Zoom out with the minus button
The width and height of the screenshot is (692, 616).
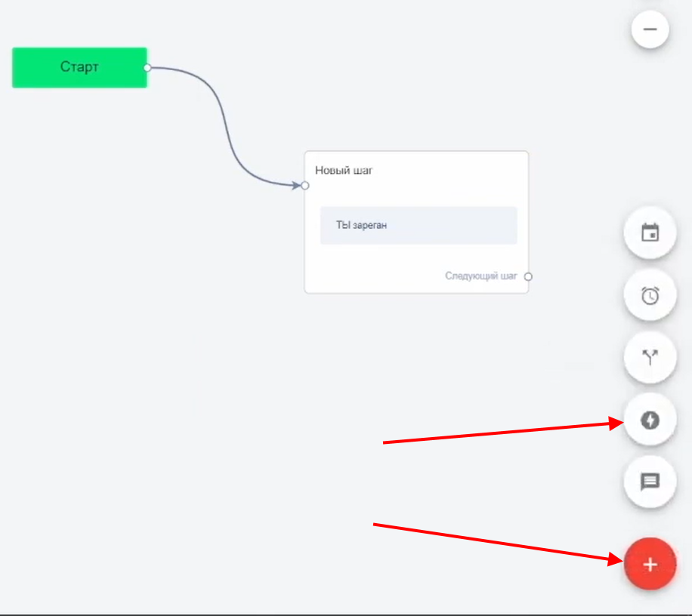[650, 30]
